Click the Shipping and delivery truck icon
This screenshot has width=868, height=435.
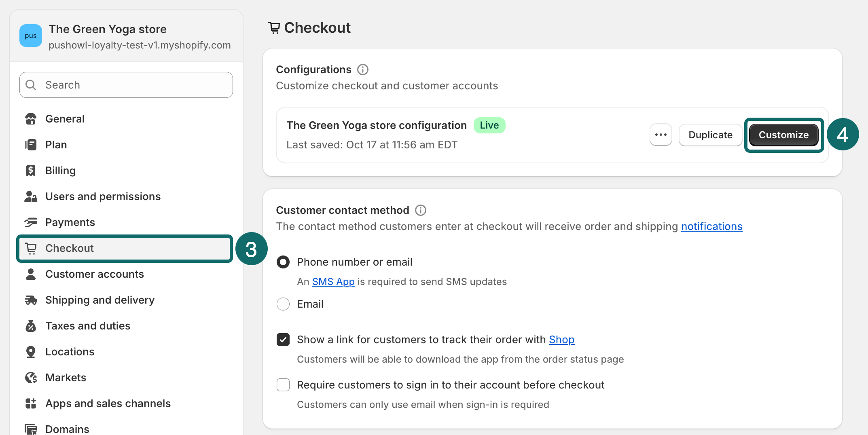coord(31,300)
